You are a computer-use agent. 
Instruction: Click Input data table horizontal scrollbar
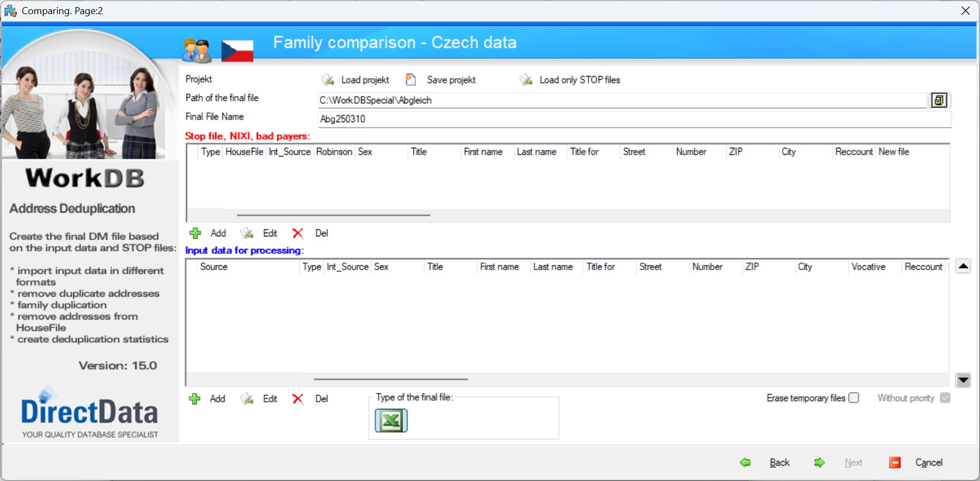click(390, 379)
